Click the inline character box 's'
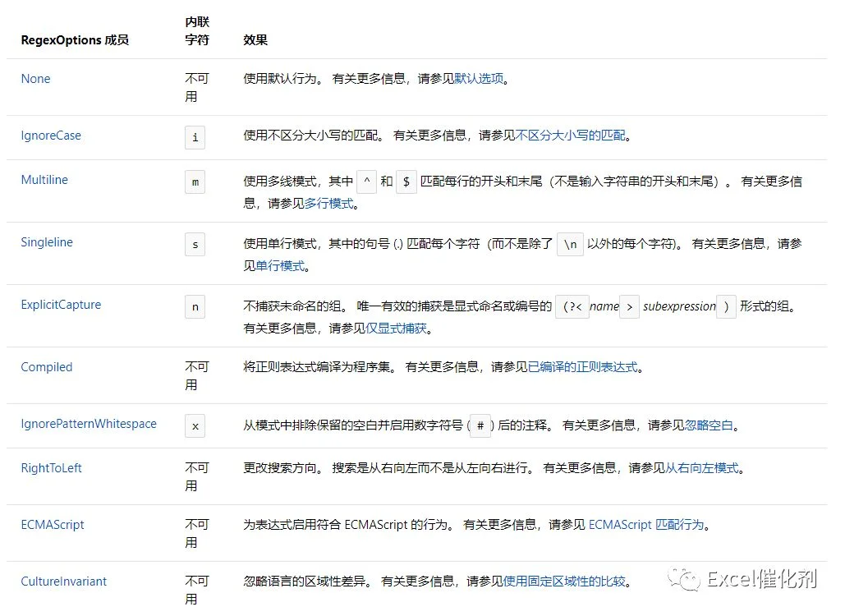 tap(195, 245)
